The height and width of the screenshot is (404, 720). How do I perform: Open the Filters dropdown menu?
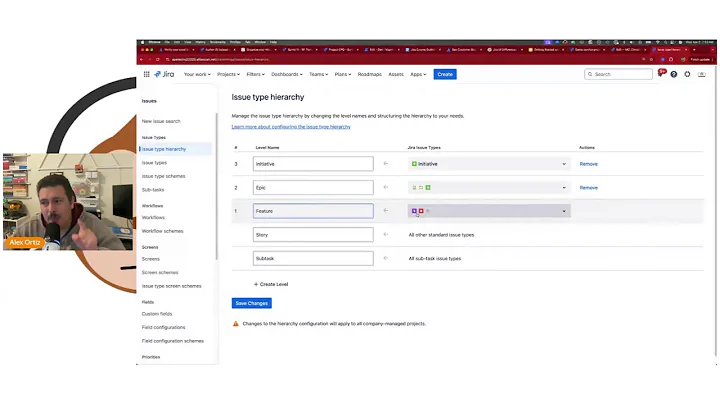tap(255, 74)
